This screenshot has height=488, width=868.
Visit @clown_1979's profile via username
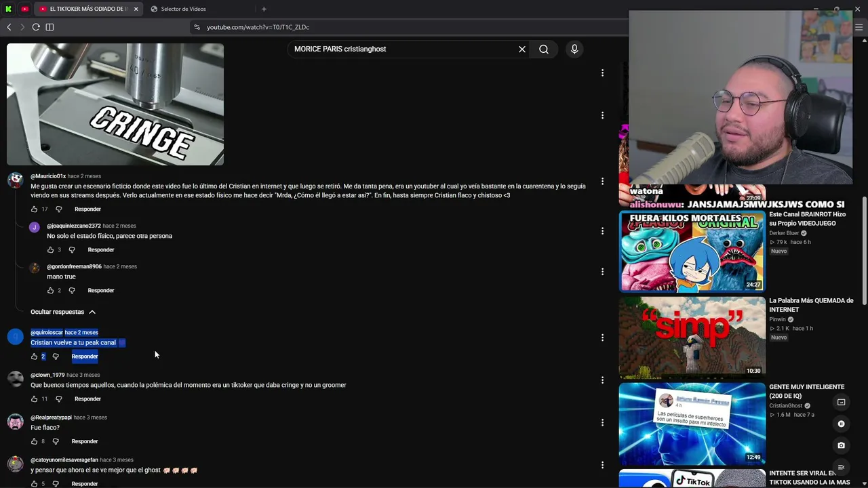[x=47, y=375]
